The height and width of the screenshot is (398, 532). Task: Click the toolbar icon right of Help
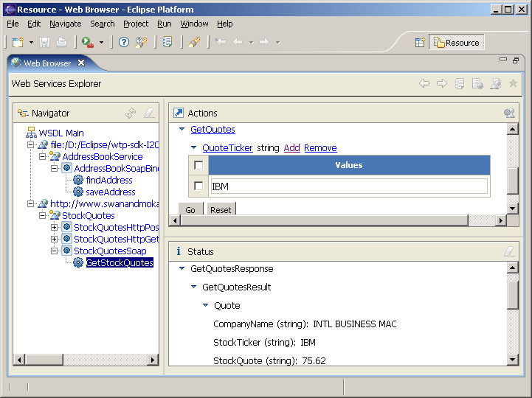click(x=141, y=42)
